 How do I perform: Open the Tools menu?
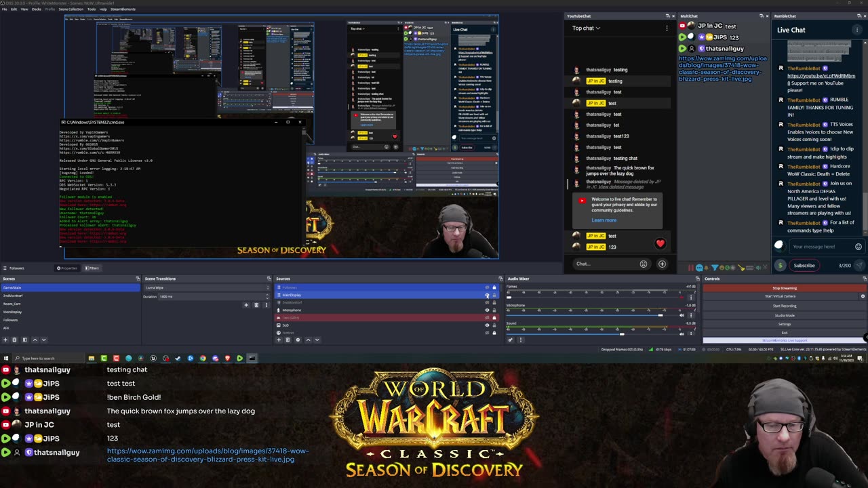click(92, 9)
